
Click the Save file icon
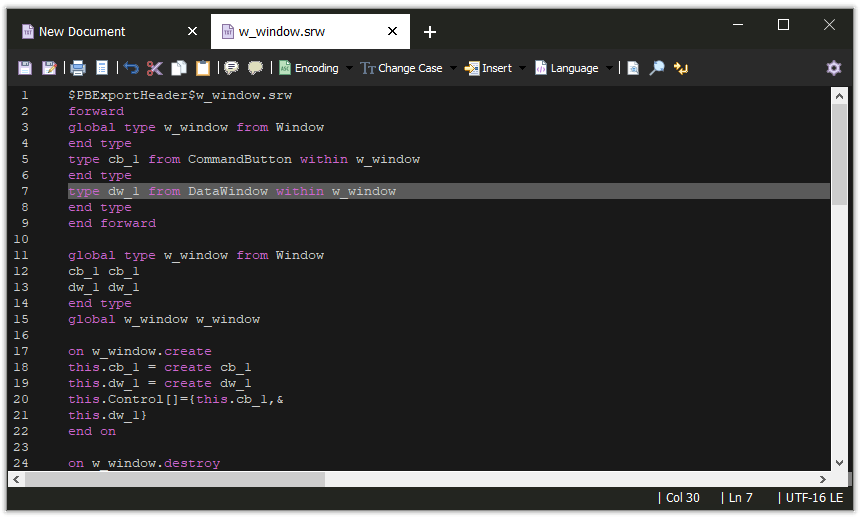coord(25,68)
